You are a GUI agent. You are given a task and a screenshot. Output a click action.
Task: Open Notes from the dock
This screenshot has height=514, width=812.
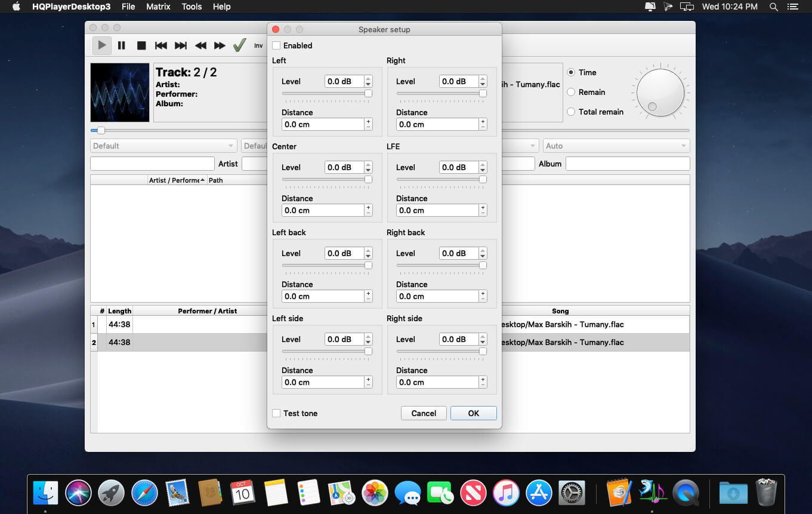tap(276, 493)
